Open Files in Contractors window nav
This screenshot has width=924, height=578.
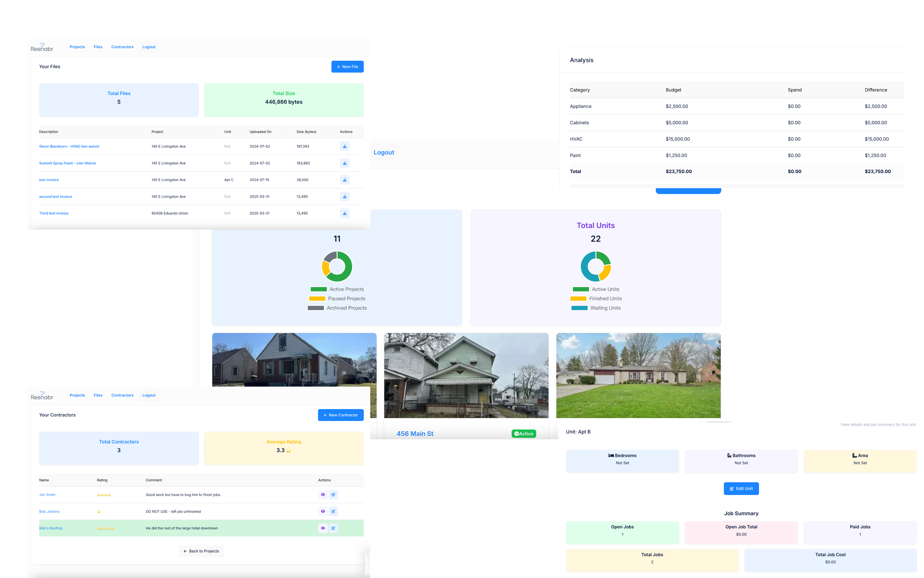click(x=98, y=395)
